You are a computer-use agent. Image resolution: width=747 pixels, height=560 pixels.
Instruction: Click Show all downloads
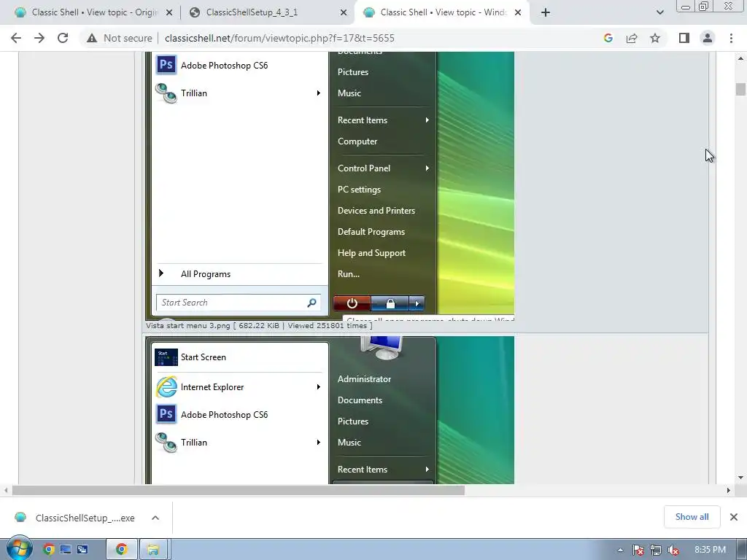point(692,517)
